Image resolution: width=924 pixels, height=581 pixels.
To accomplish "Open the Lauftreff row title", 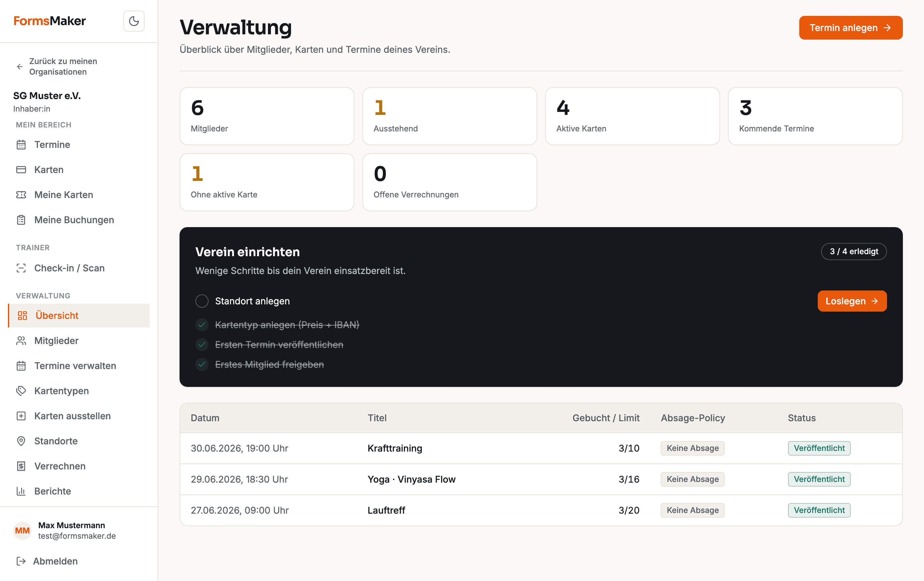I will (386, 510).
